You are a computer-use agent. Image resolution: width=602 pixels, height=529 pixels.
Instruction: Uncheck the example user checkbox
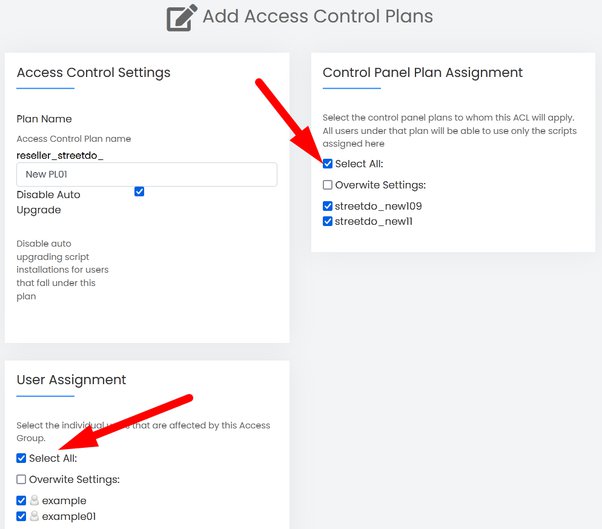pyautogui.click(x=22, y=501)
